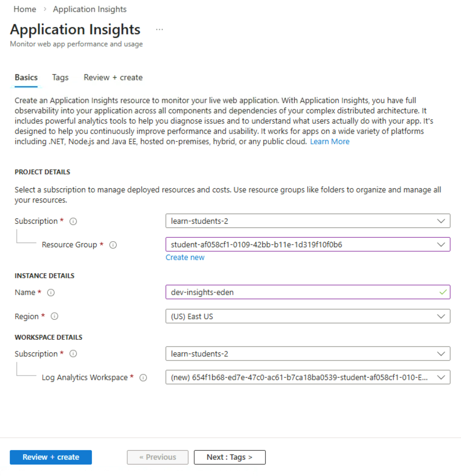
Task: Switch to the Tags tab
Action: [60, 78]
